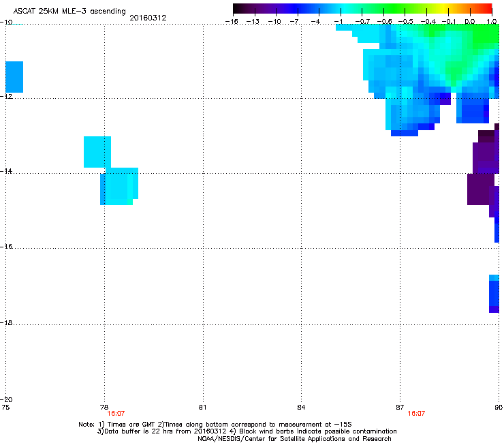Click the date label 20160312
504x443 pixels.
pyautogui.click(x=148, y=18)
